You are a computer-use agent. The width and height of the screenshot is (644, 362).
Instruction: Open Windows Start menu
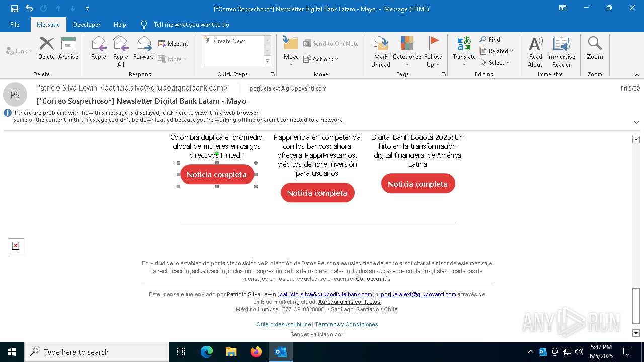click(x=12, y=352)
